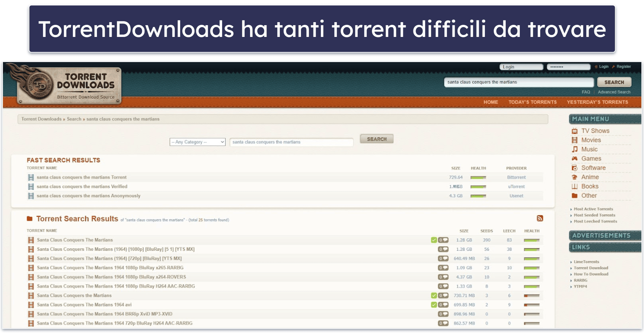Open the Any Category dropdown
644x334 pixels.
tap(197, 142)
